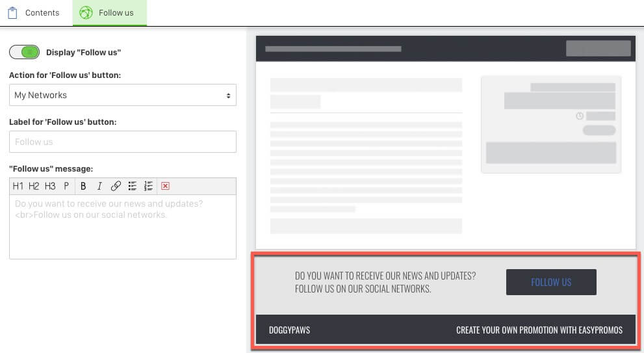Click the wide grey bar in the preview sidebar card
Image resolution: width=644 pixels, height=353 pixels.
pos(551,153)
